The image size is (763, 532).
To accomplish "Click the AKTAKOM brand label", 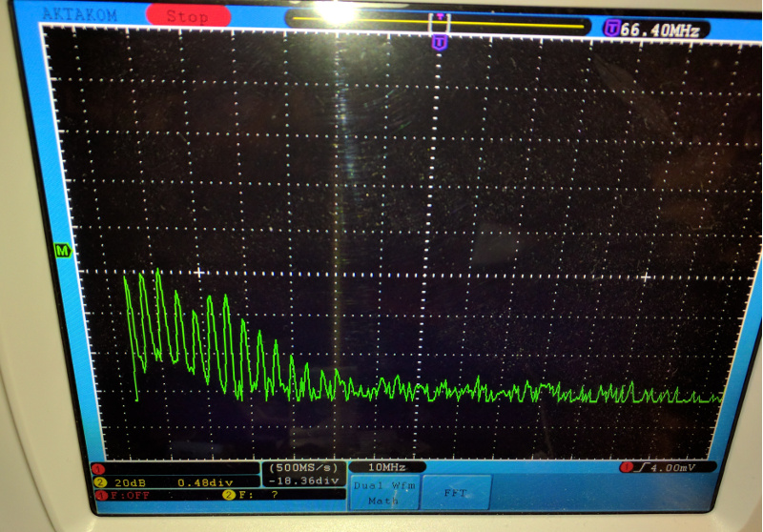I will [x=72, y=15].
